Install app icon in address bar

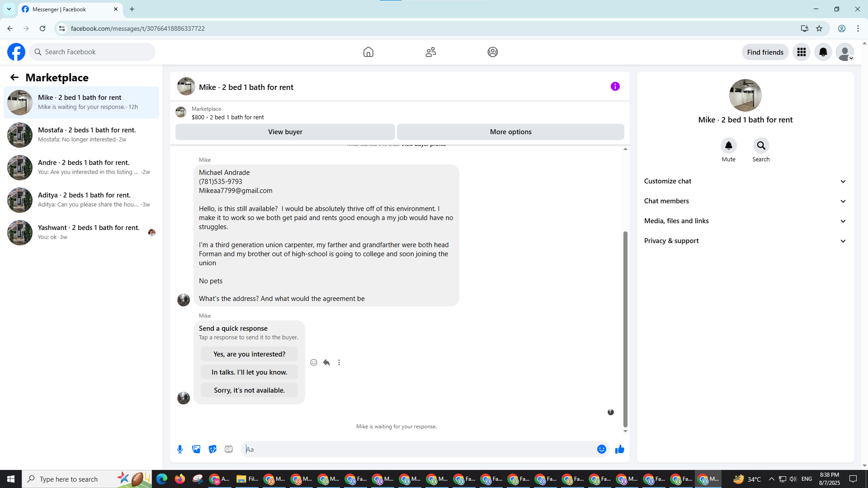tap(805, 28)
